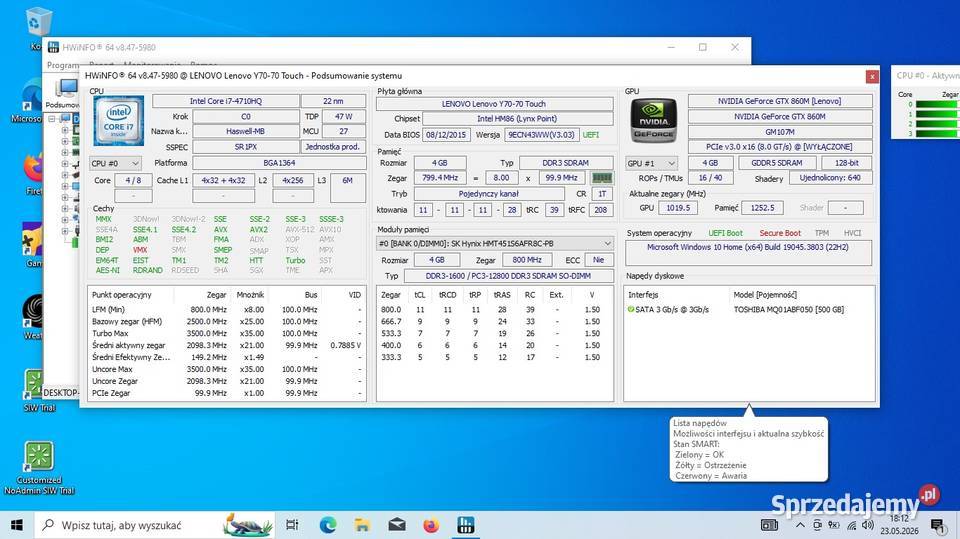Click the Windows search box
This screenshot has height=539, width=960.
pos(154,525)
